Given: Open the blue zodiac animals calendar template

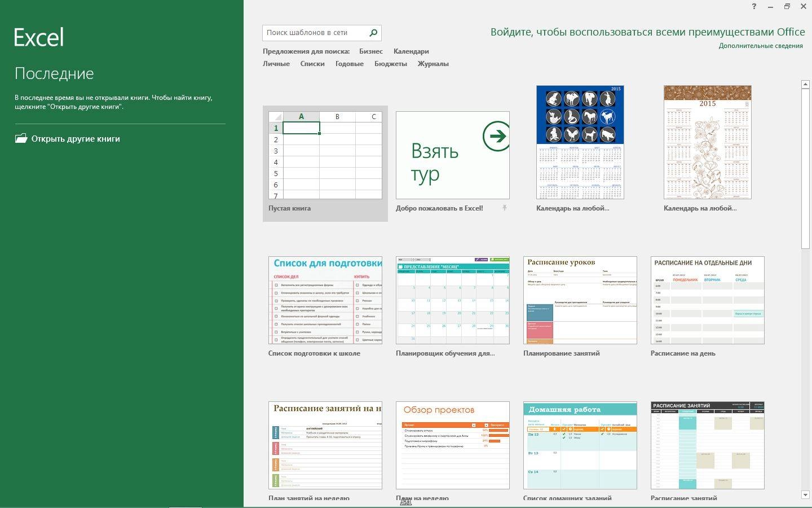Looking at the screenshot, I should [580, 142].
